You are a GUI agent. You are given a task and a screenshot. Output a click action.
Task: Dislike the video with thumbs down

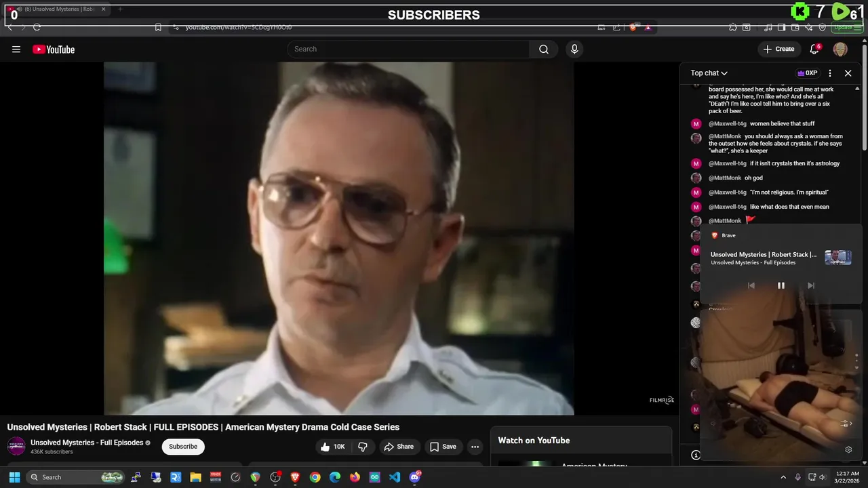tap(363, 447)
